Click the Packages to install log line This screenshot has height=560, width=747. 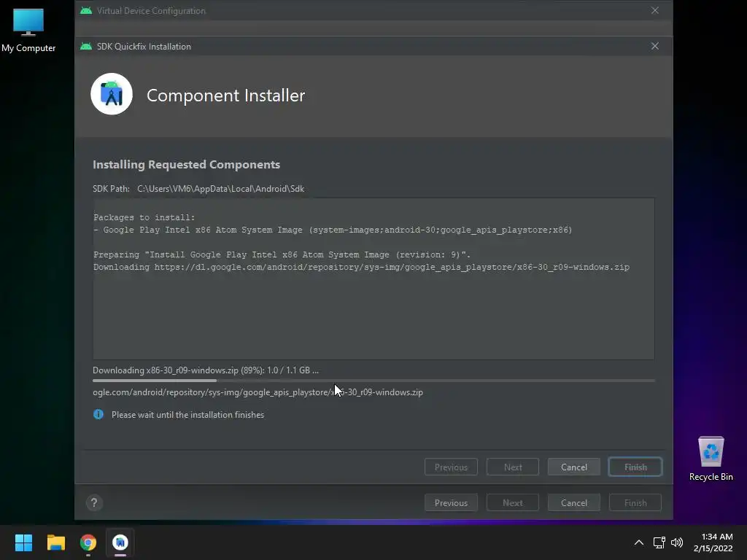pos(144,217)
